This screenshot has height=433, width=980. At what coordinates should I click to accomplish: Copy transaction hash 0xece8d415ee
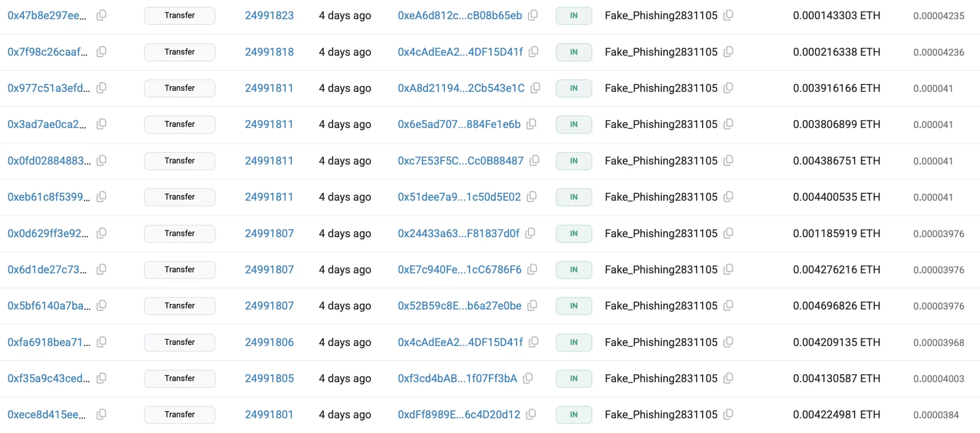point(101,414)
